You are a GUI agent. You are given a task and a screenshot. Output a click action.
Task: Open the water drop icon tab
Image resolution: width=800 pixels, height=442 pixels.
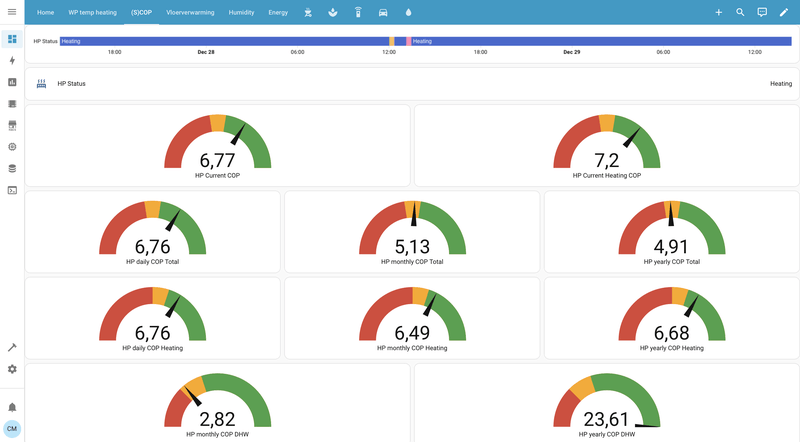pyautogui.click(x=408, y=13)
